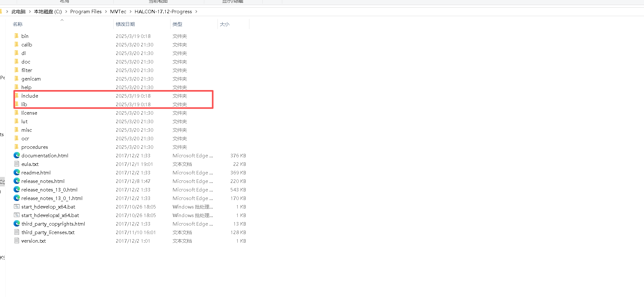
Task: Select the license folder name
Action: (x=29, y=113)
